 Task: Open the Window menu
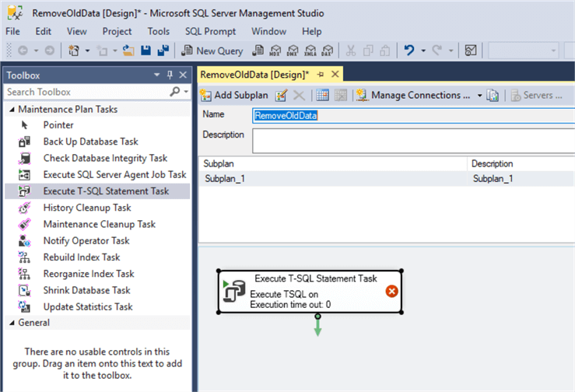[x=268, y=32]
